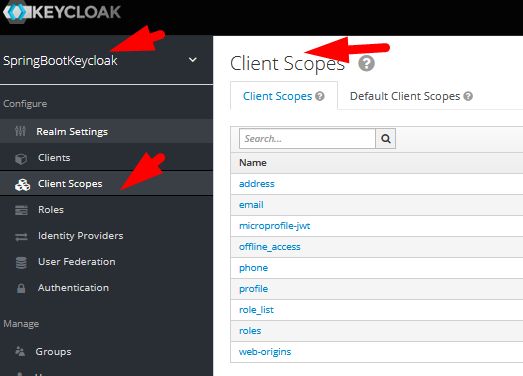Click the Clients cube icon

click(21, 158)
